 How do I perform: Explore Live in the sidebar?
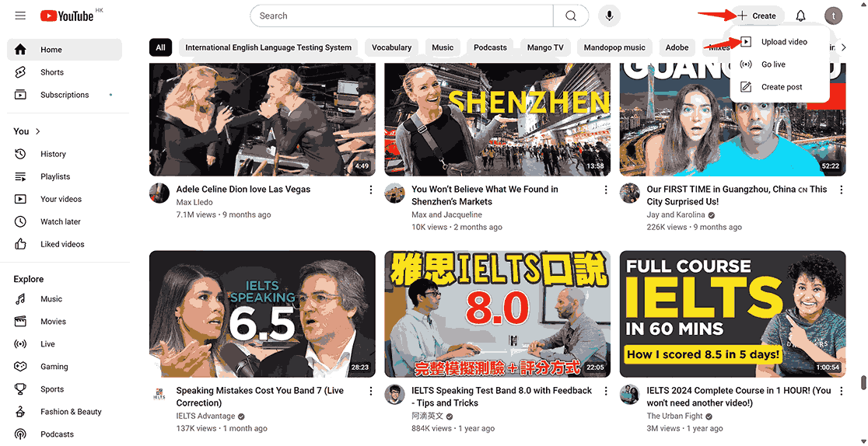click(x=65, y=344)
